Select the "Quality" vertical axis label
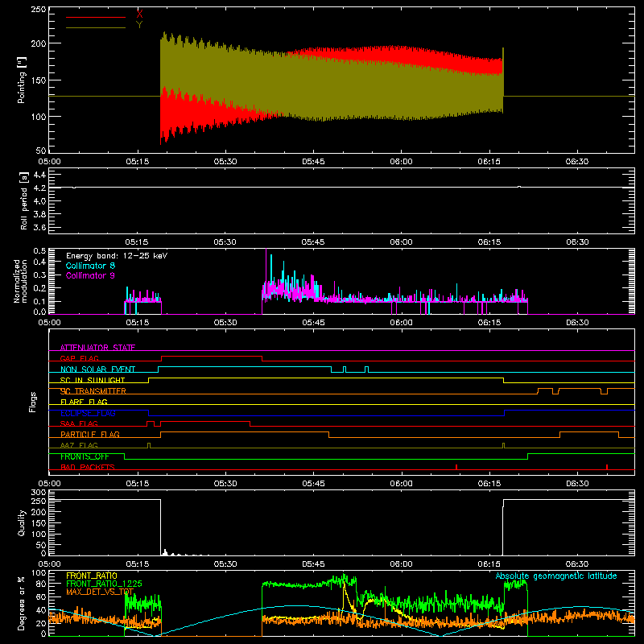The height and width of the screenshot is (644, 644). click(22, 522)
